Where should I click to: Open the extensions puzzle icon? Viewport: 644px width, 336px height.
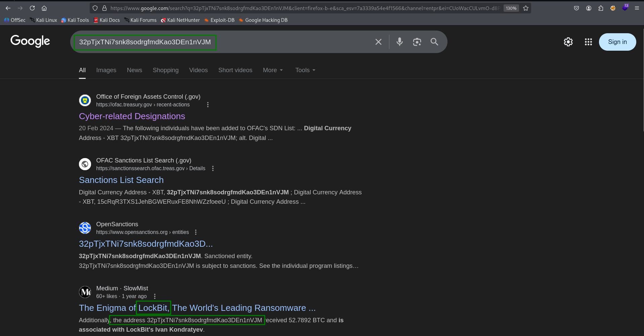click(601, 8)
